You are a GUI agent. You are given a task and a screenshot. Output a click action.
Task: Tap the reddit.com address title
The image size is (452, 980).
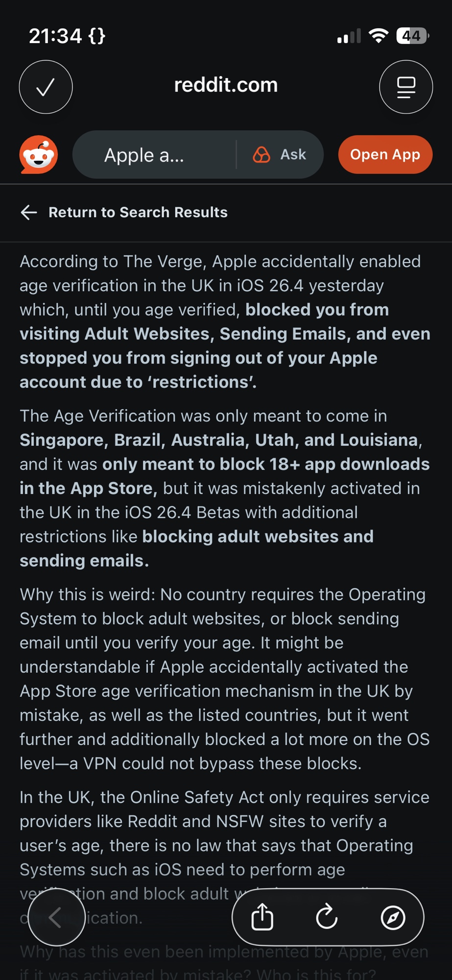(x=226, y=85)
